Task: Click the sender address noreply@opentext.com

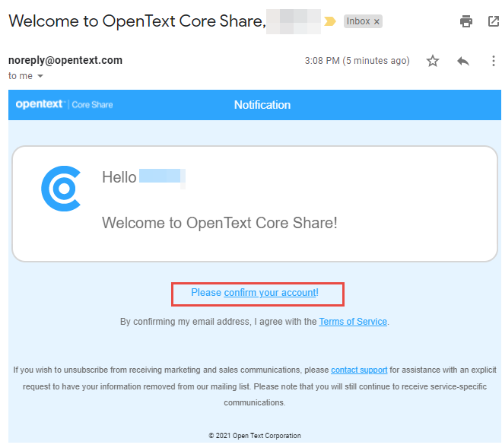Action: pyautogui.click(x=65, y=60)
